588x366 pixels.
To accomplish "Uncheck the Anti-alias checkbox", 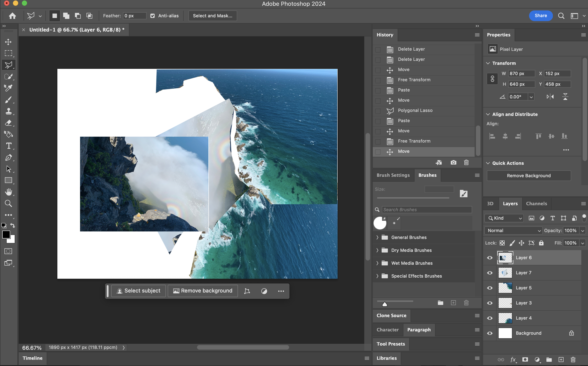I will tap(153, 16).
